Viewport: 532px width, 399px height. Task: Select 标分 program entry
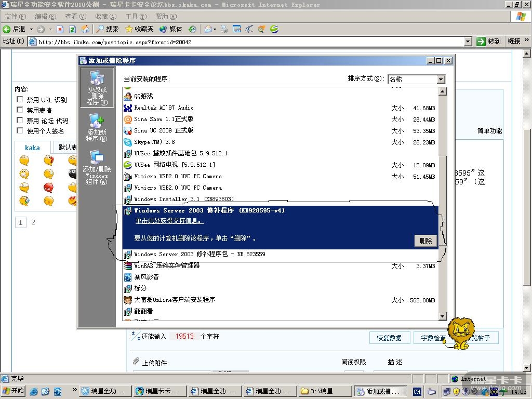tap(280, 288)
